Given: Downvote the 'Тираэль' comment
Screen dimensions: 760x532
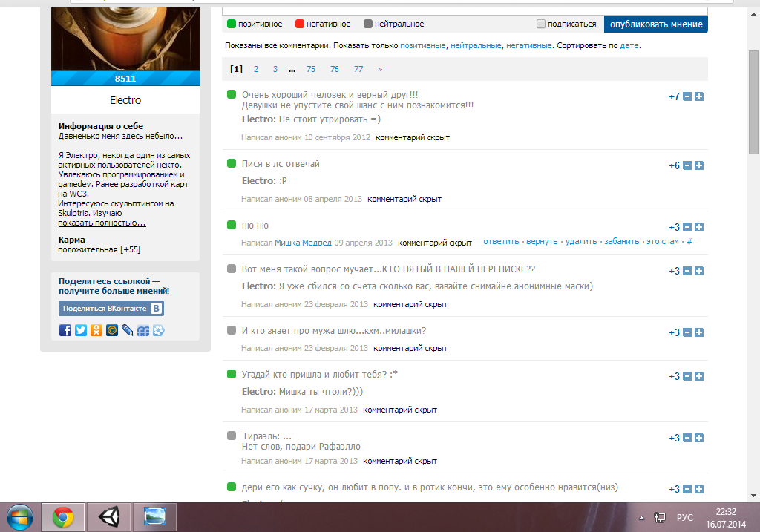Looking at the screenshot, I should tap(687, 438).
